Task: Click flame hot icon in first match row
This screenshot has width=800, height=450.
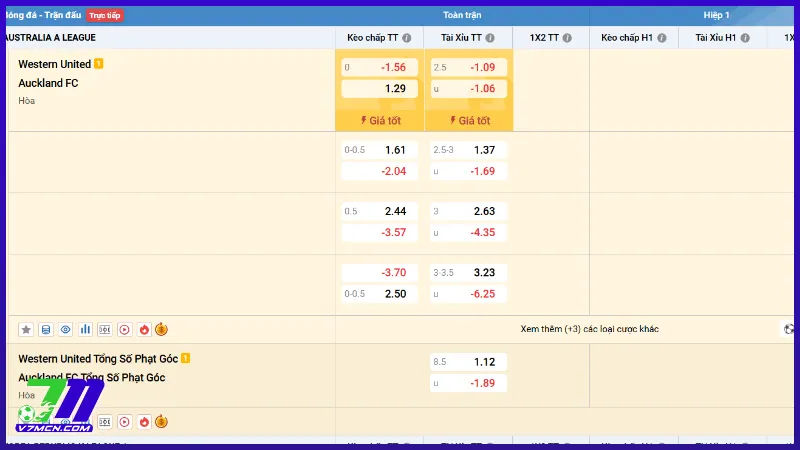Action: 144,329
